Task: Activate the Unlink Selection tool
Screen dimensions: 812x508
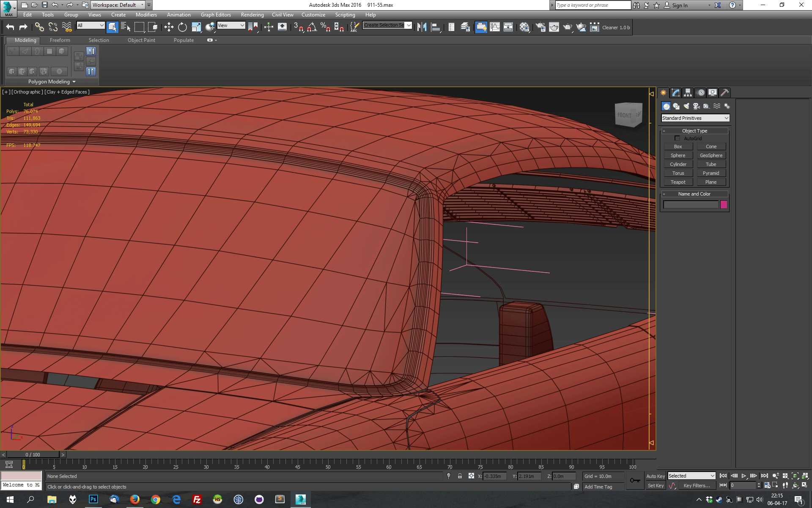Action: pos(53,28)
